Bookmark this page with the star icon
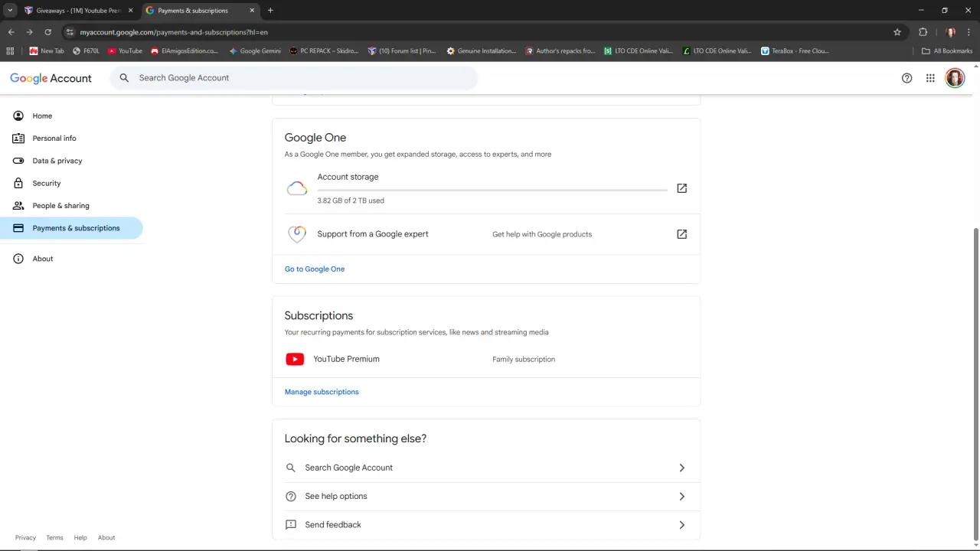Screen dimensions: 980x551 (897, 32)
